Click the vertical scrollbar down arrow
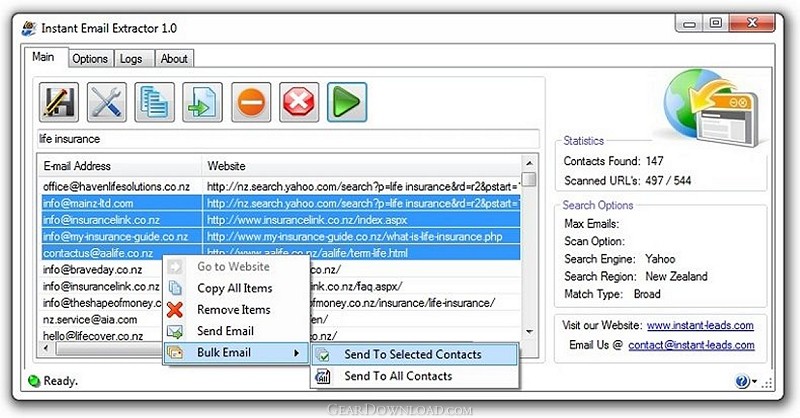Screen dimensions: 800x418 (x=529, y=332)
